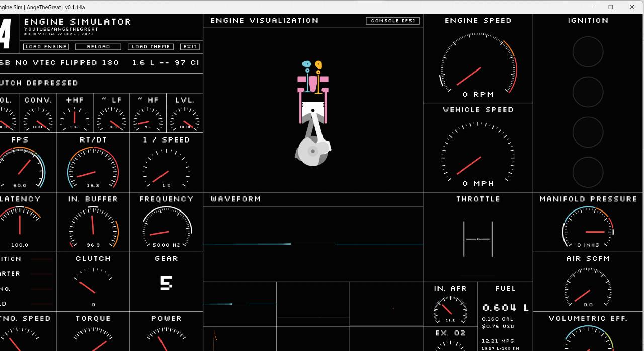Click the IN. AFR gauge
Image resolution: width=644 pixels, height=351 pixels.
pos(450,309)
